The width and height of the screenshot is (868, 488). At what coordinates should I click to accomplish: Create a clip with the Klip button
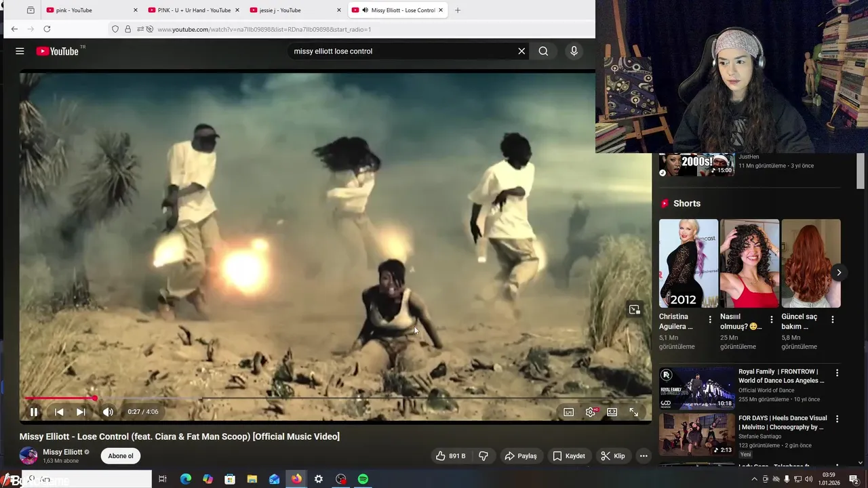coord(613,456)
